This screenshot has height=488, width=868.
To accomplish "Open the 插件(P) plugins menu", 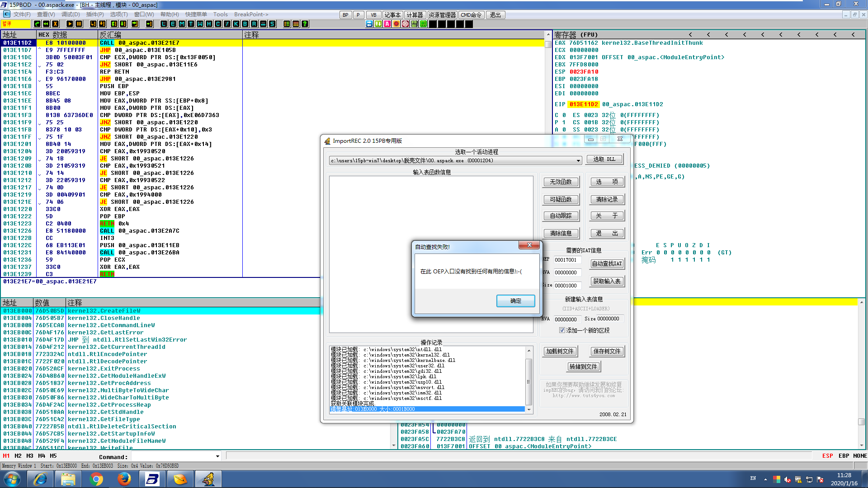I will click(x=95, y=14).
